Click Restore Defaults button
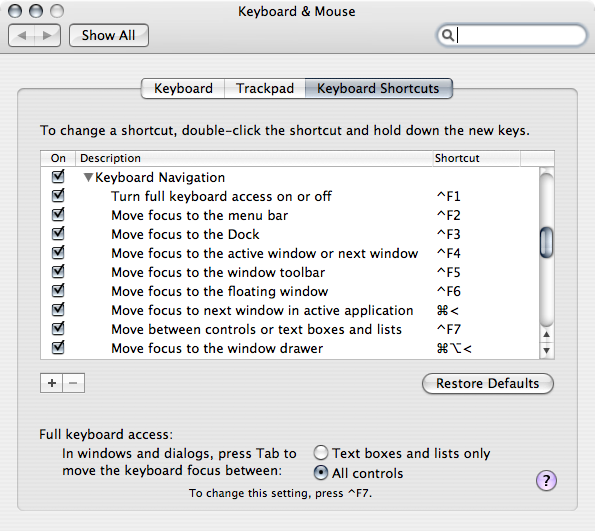The height and width of the screenshot is (531, 595). pyautogui.click(x=488, y=383)
